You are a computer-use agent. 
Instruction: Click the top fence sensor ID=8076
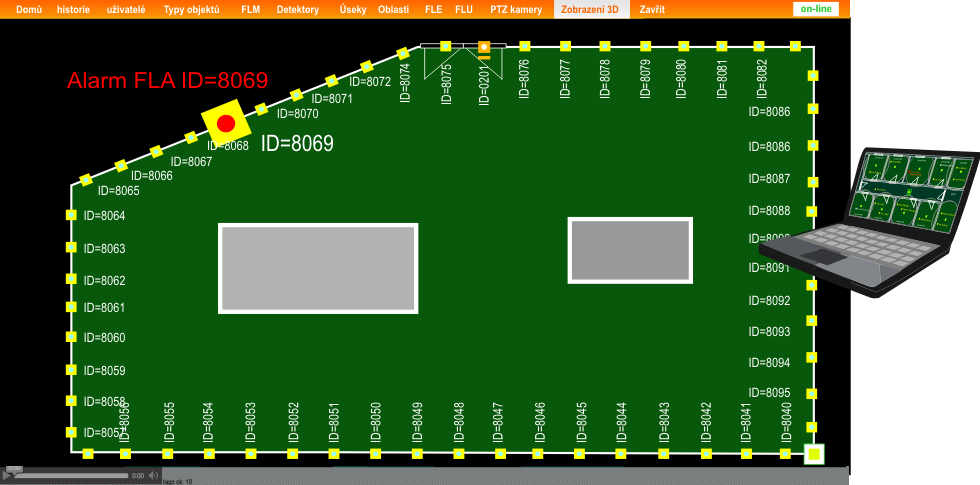[x=525, y=46]
